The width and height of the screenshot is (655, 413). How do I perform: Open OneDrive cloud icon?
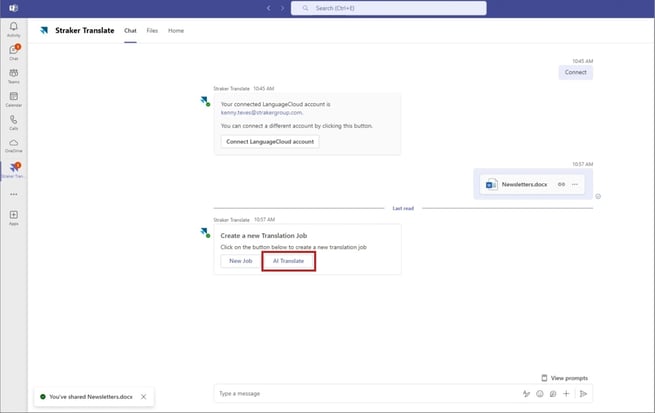pyautogui.click(x=13, y=146)
